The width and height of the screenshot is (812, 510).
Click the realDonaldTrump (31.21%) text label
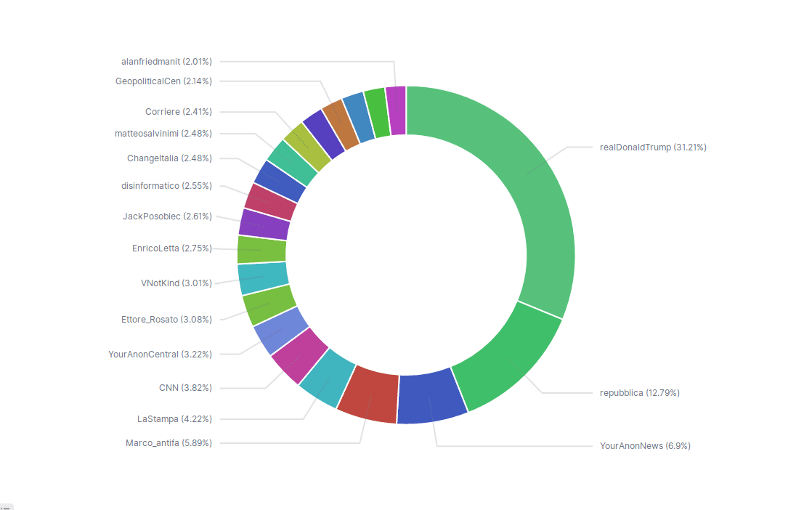[653, 147]
